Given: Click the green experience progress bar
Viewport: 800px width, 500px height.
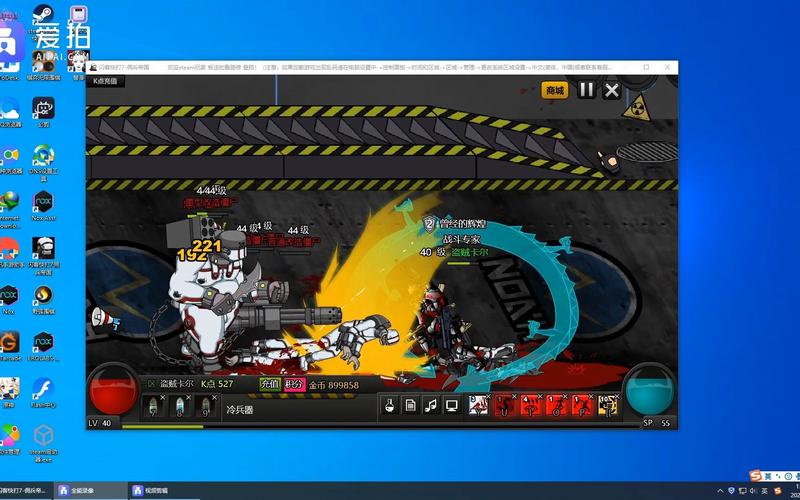Looking at the screenshot, I should point(163,427).
